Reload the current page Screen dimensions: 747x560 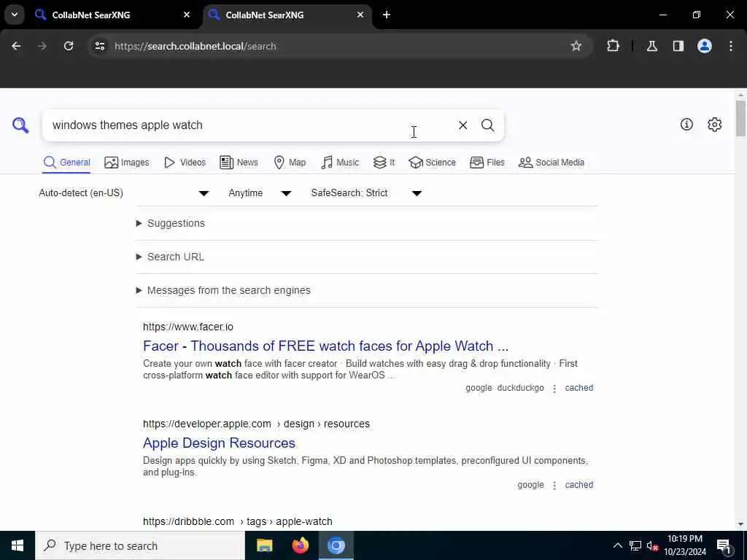click(69, 46)
